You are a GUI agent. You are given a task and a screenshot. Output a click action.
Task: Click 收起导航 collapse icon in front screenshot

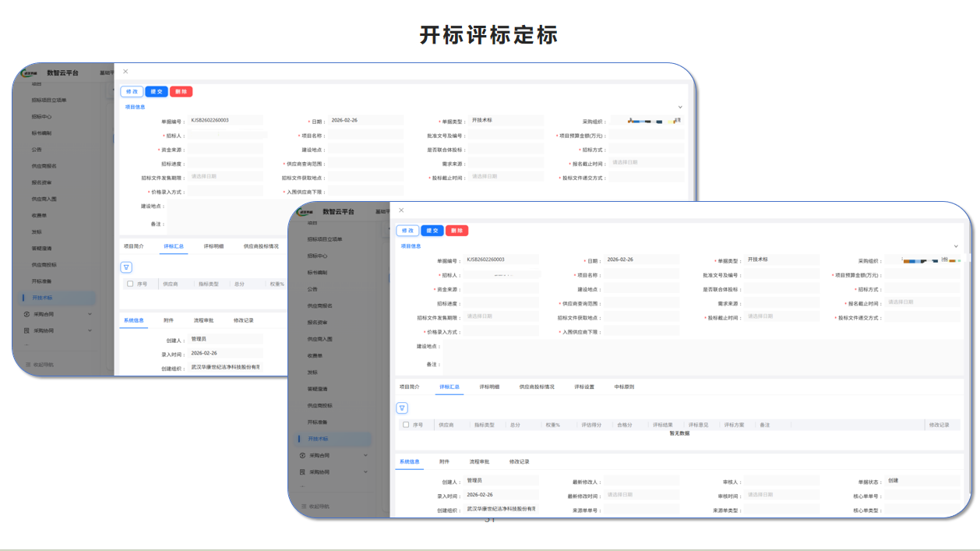click(304, 506)
